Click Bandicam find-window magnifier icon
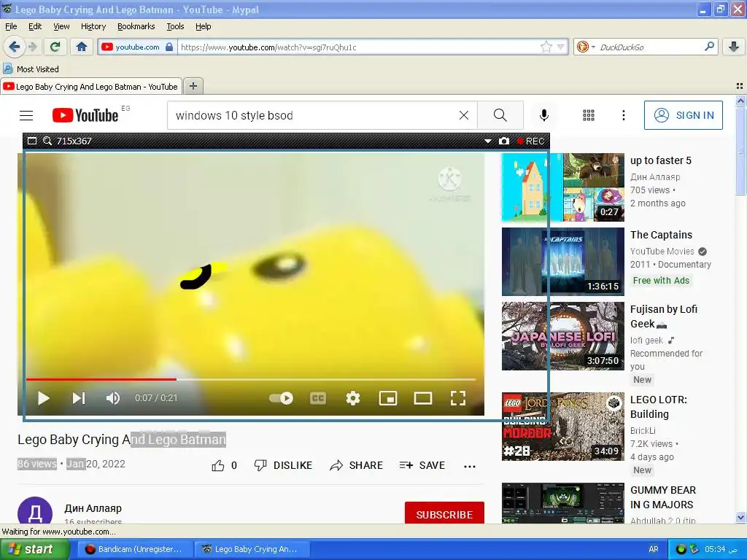Viewport: 747px width, 560px height. click(47, 141)
